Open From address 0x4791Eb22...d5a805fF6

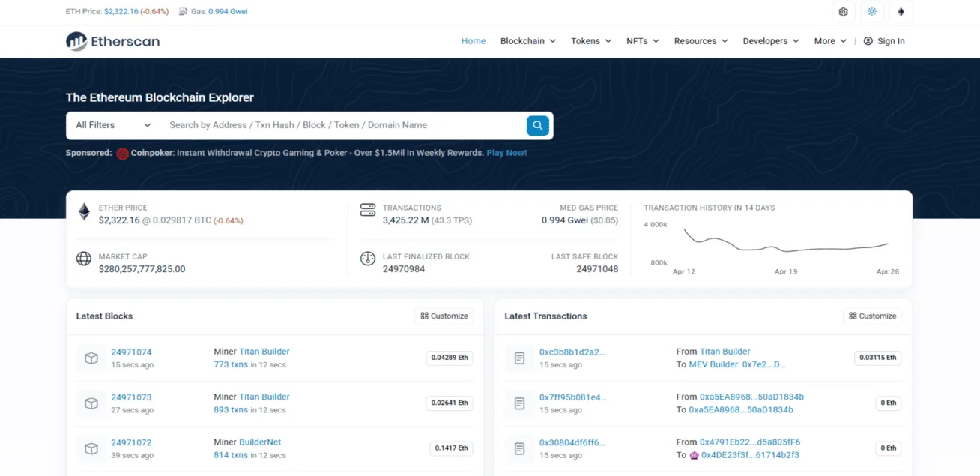point(750,442)
